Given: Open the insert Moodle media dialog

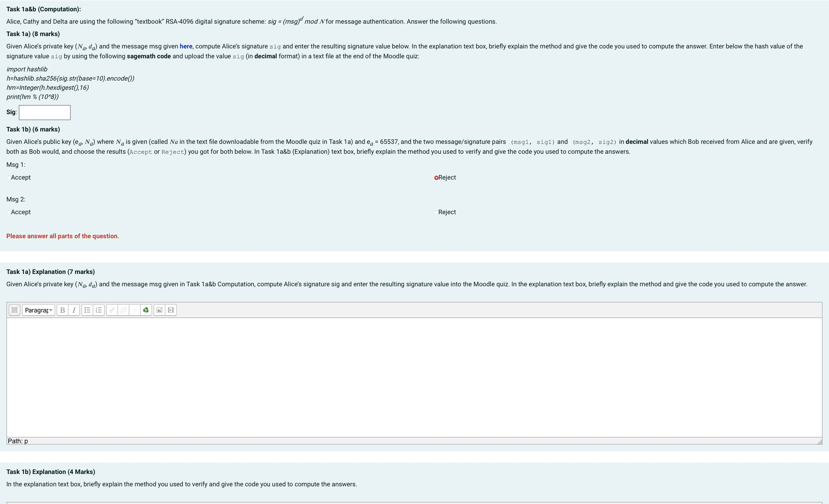Looking at the screenshot, I should [171, 310].
